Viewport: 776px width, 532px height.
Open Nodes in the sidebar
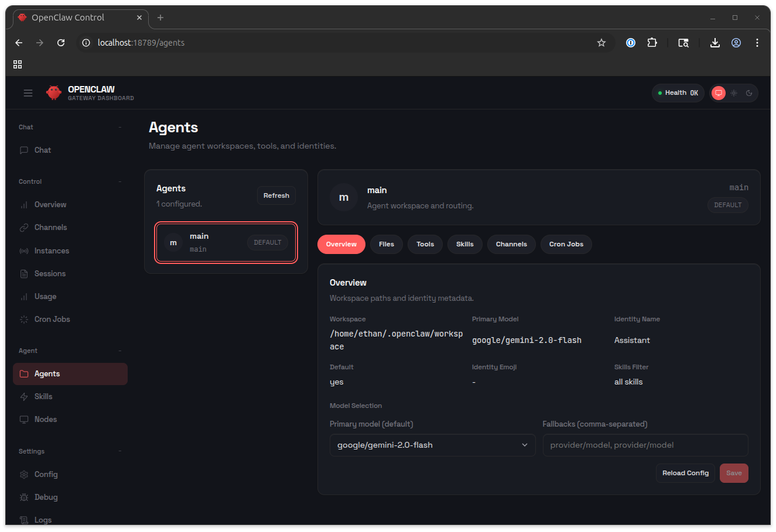46,419
